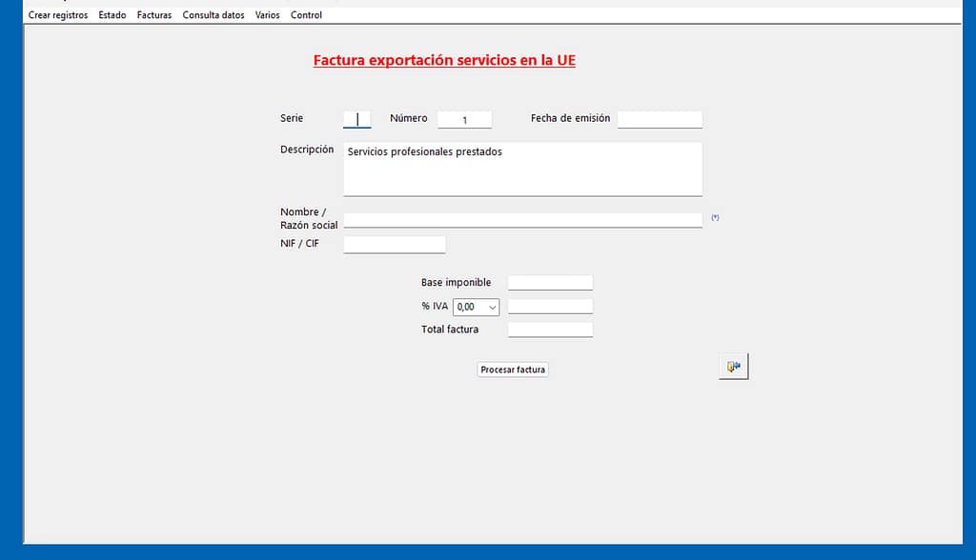Click the Número field showing 1
The width and height of the screenshot is (976, 560).
point(464,119)
